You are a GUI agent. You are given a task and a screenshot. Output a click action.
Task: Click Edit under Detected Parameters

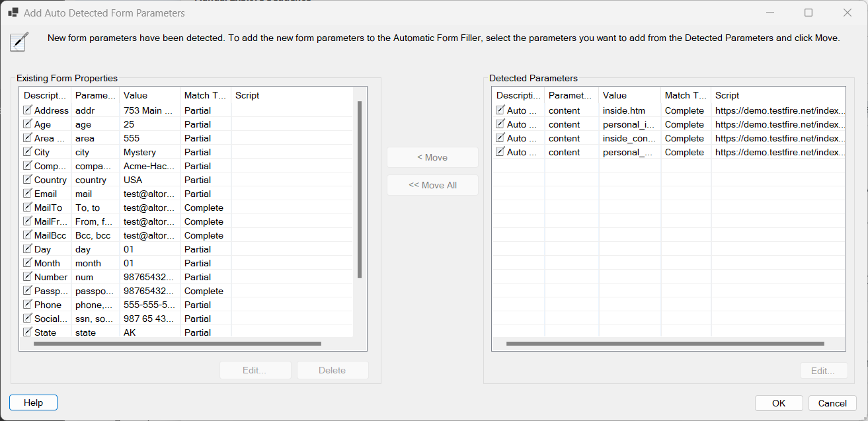(x=824, y=370)
